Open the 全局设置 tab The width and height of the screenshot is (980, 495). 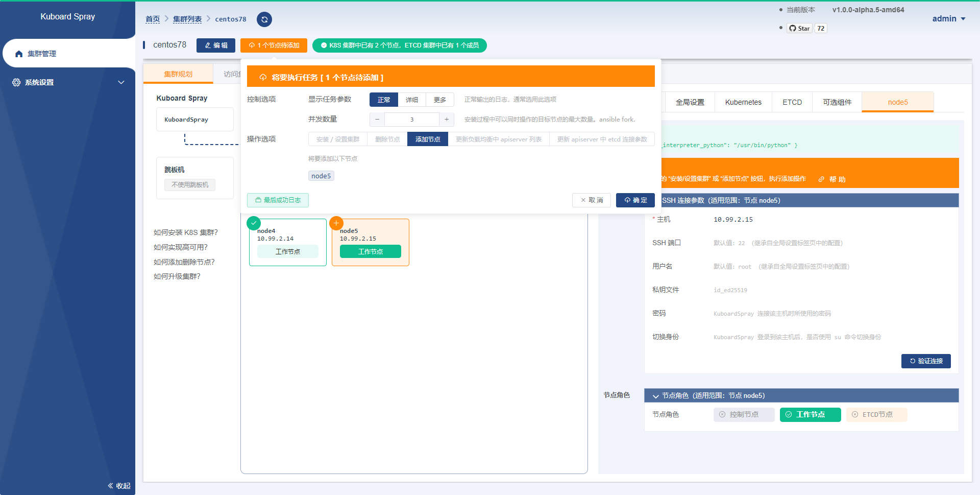690,102
